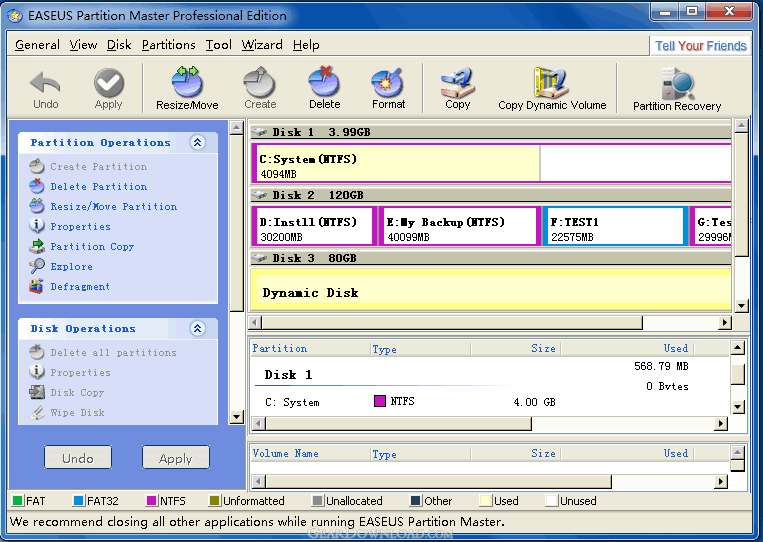Click the Disk 2 drive icon
This screenshot has height=542, width=763.
(259, 195)
